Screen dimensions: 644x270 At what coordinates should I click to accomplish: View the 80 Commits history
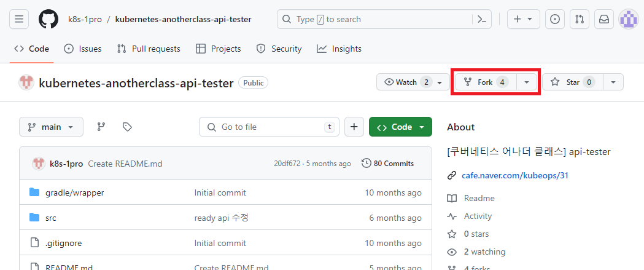388,164
